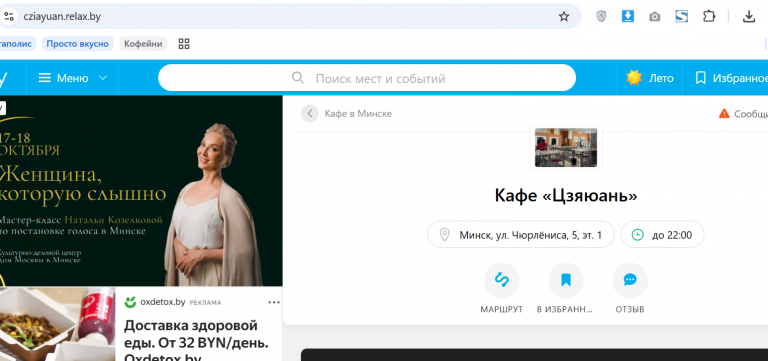Click the magnifier search icon
The image size is (768, 361).
click(297, 78)
